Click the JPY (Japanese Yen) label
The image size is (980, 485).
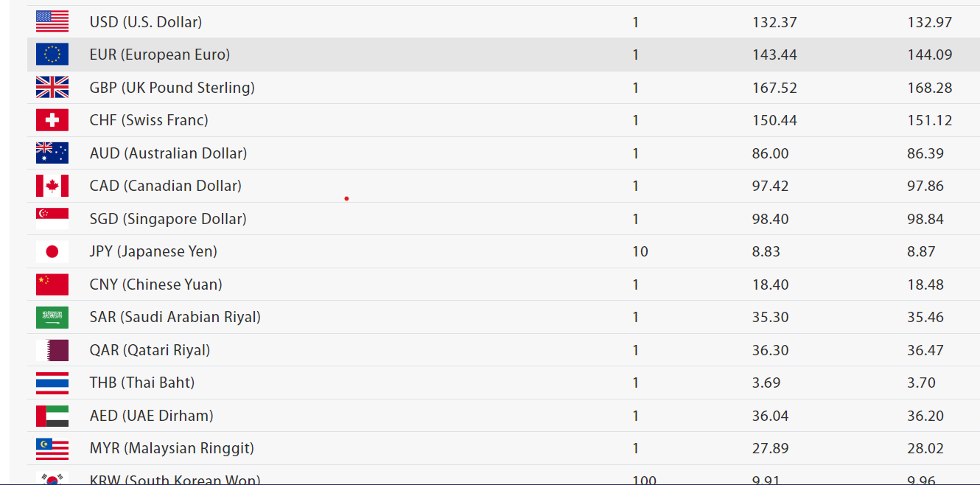coord(153,251)
